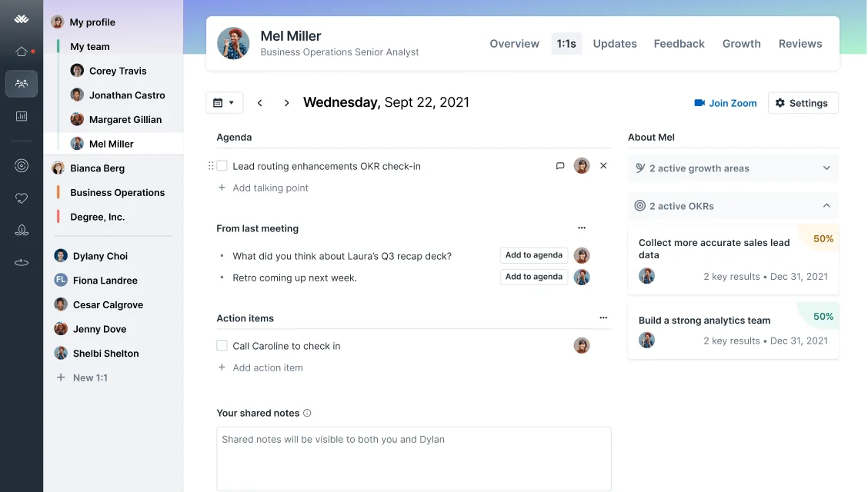
Task: Open Home from the left sidebar
Action: [22, 51]
